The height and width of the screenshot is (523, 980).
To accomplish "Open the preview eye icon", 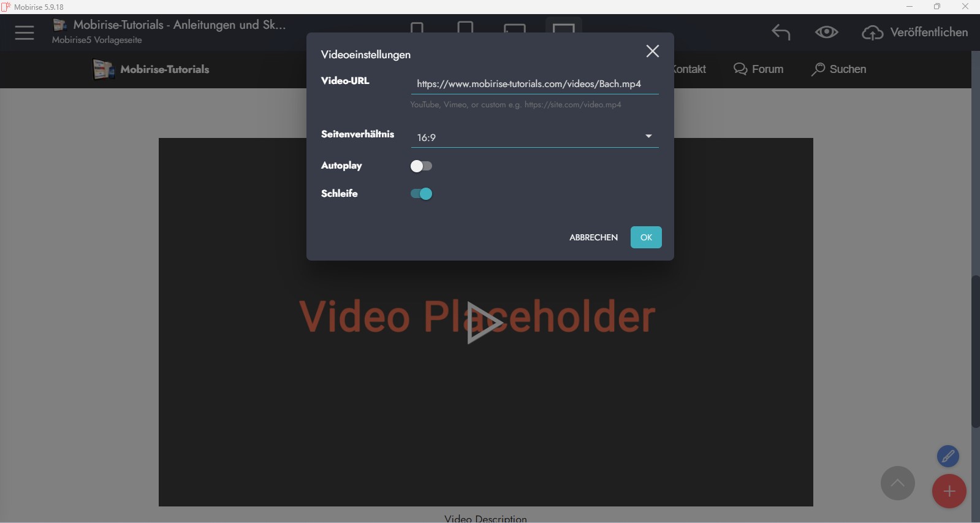I will 827,32.
